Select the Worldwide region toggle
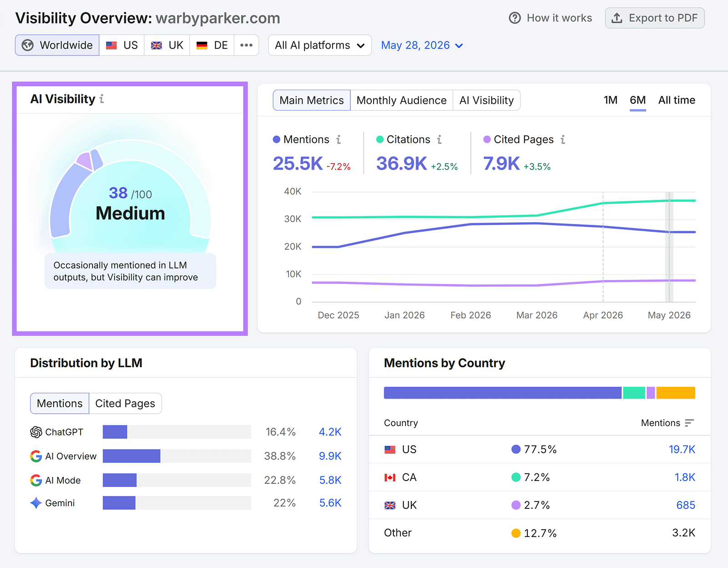Viewport: 728px width, 568px height. tap(57, 45)
